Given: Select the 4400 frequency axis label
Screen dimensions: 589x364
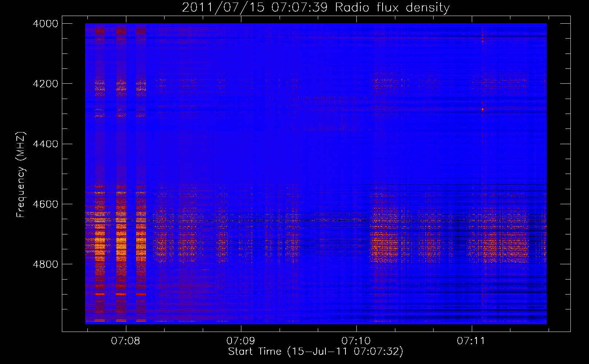Looking at the screenshot, I should click(46, 144).
